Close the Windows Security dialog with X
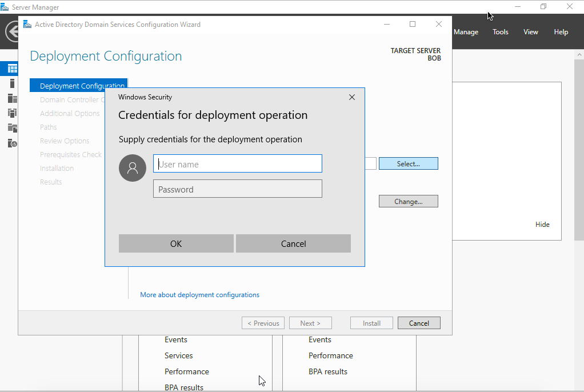584x392 pixels. [x=351, y=97]
